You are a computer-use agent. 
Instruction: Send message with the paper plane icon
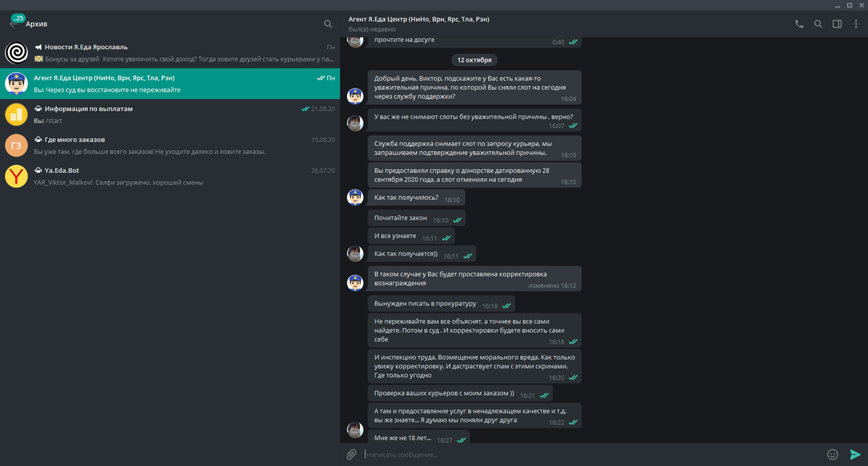pyautogui.click(x=855, y=454)
